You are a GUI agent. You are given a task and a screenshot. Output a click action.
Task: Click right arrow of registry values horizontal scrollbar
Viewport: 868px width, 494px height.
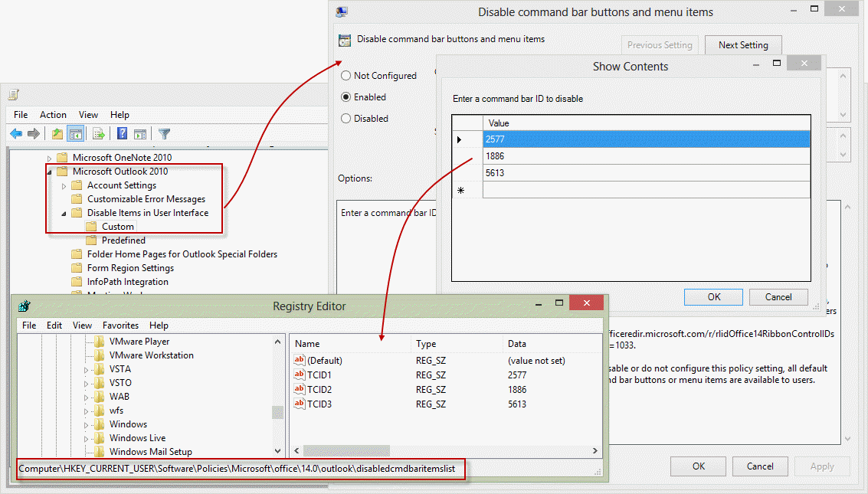click(595, 451)
